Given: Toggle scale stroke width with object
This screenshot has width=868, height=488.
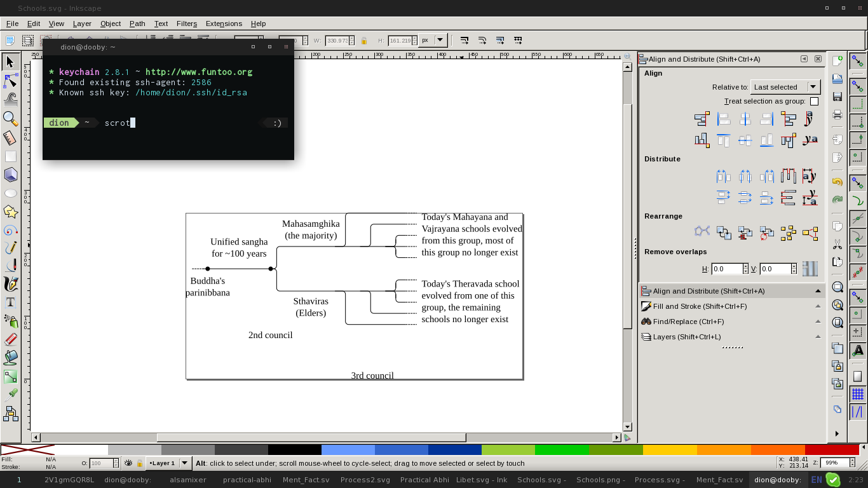Looking at the screenshot, I should [x=465, y=41].
